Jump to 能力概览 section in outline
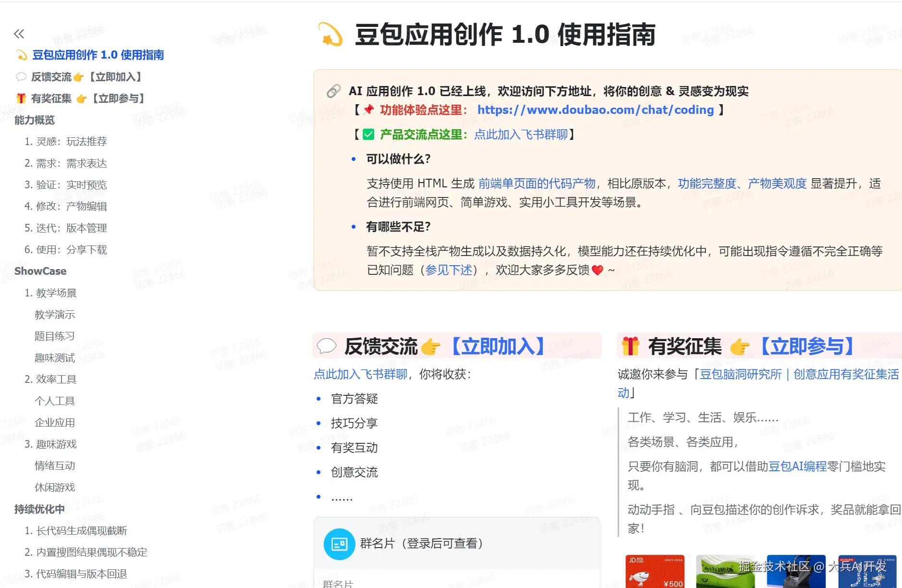The height and width of the screenshot is (588, 902). (35, 120)
